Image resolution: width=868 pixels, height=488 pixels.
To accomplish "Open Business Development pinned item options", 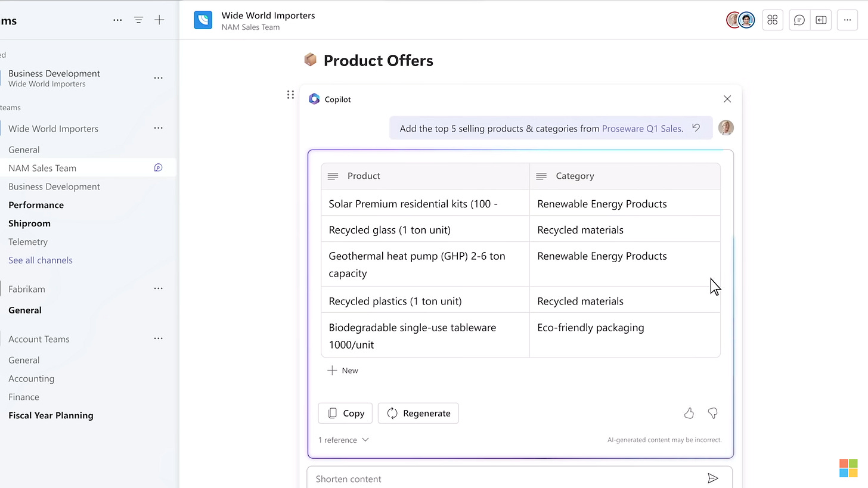I will click(x=158, y=78).
